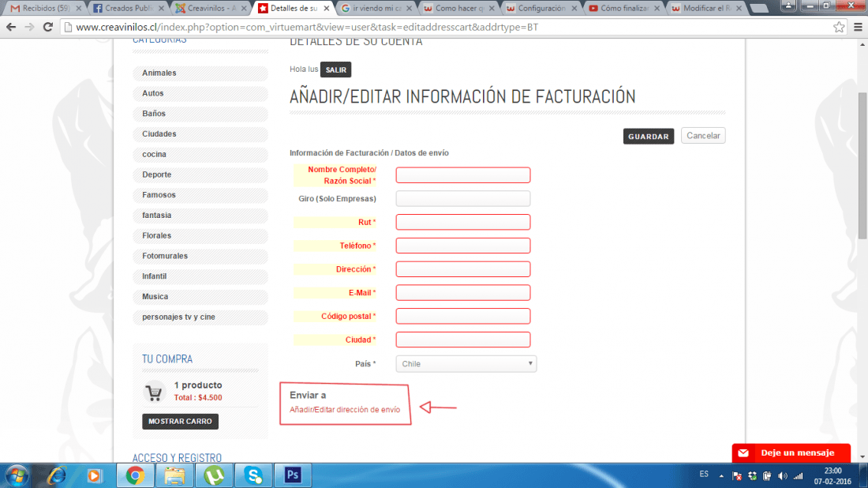Click the Nombre Completo/Razón Social field
868x488 pixels.
coord(462,175)
